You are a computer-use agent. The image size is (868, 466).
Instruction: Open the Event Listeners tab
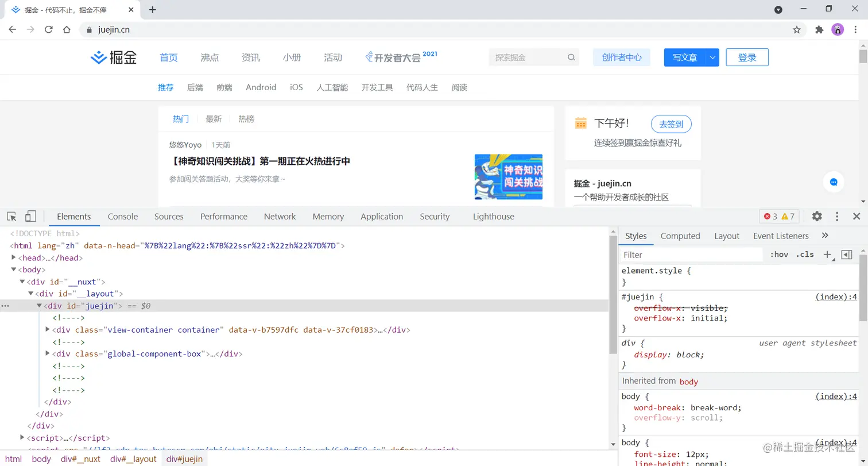(781, 236)
